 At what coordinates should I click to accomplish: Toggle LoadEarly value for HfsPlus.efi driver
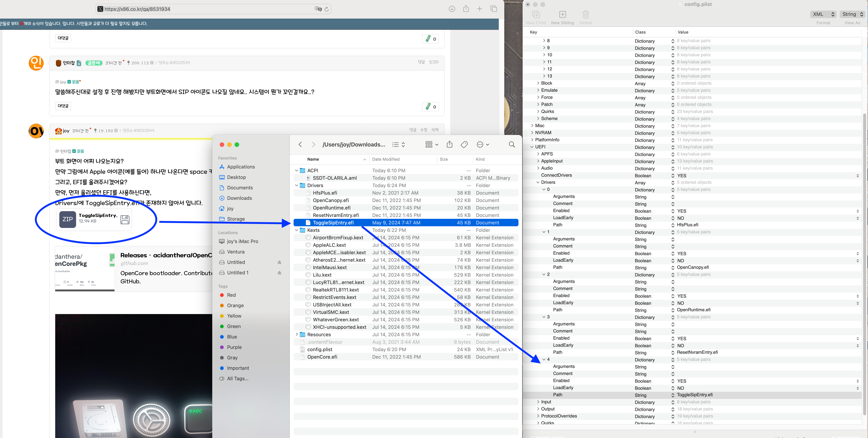click(x=858, y=218)
